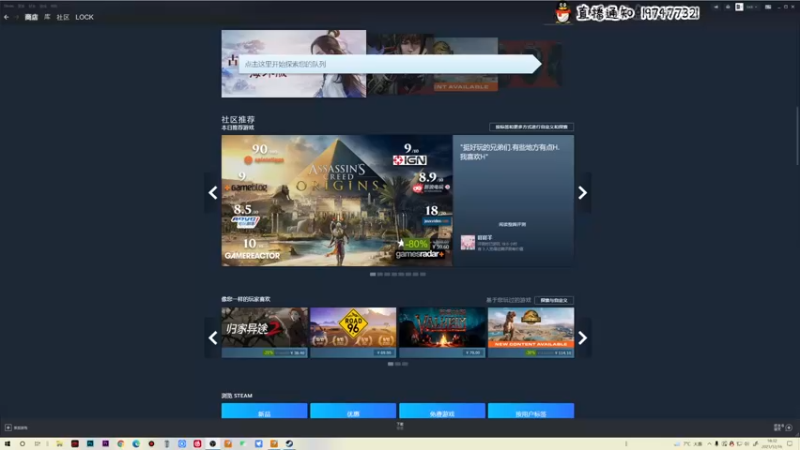
Task: Open the first discovery queue game image
Action: pyautogui.click(x=293, y=63)
